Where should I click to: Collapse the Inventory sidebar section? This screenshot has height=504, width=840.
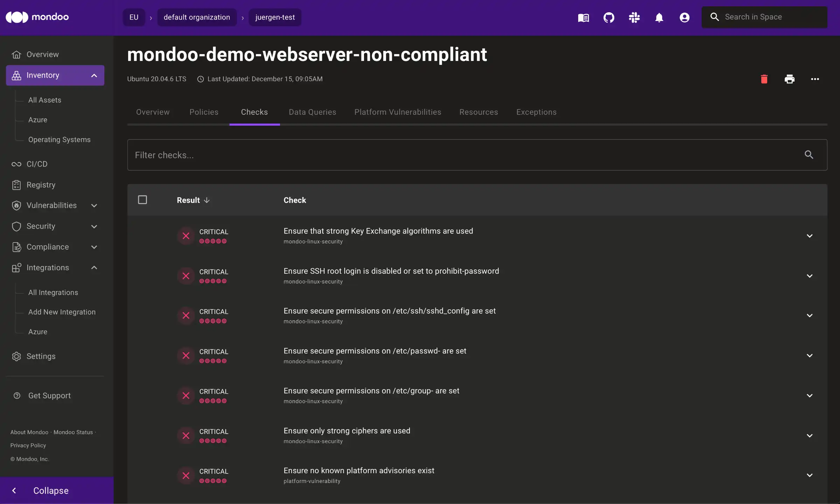tap(94, 76)
